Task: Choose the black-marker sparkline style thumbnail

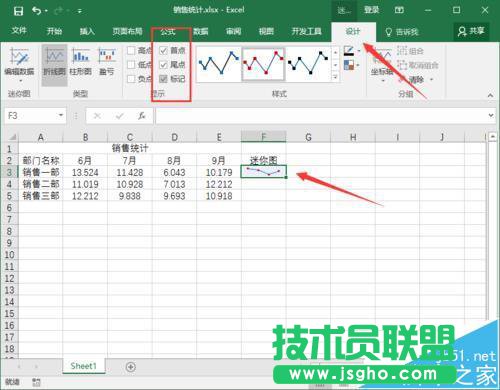Action: [308, 63]
